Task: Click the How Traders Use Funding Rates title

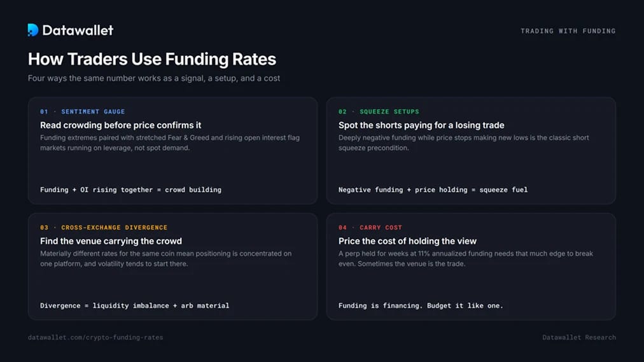Action: click(152, 59)
